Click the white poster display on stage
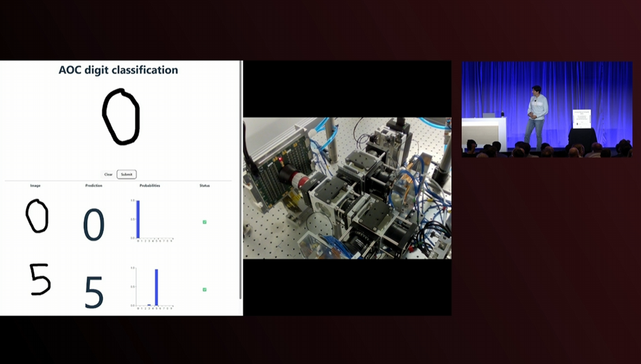641x364 pixels. point(582,118)
